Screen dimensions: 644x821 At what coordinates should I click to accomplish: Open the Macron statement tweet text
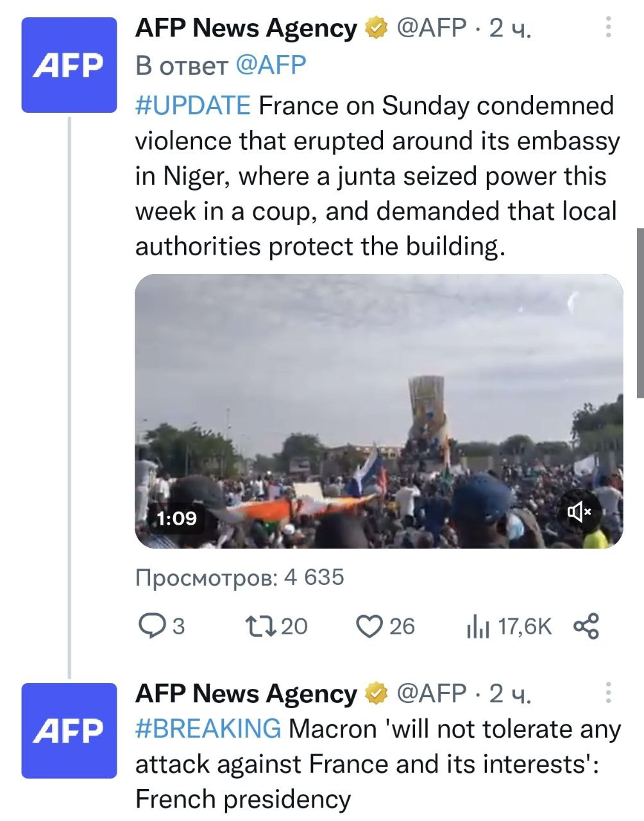point(378,764)
